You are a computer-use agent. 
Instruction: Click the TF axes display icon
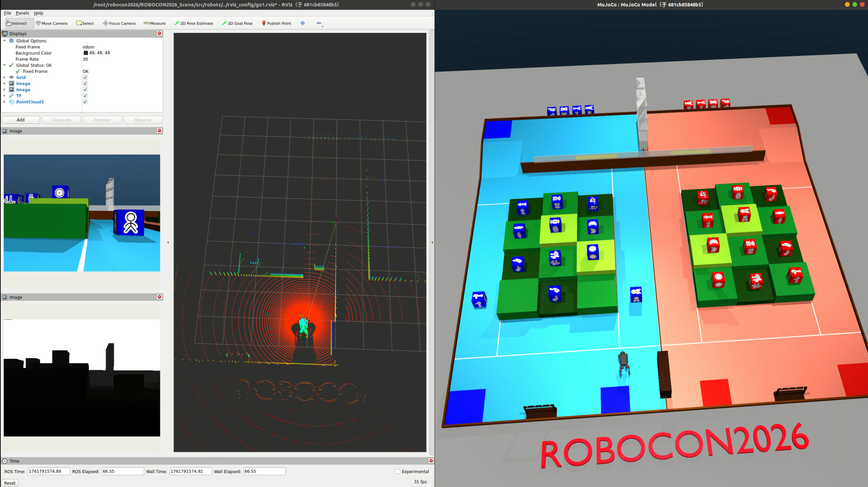tap(11, 96)
